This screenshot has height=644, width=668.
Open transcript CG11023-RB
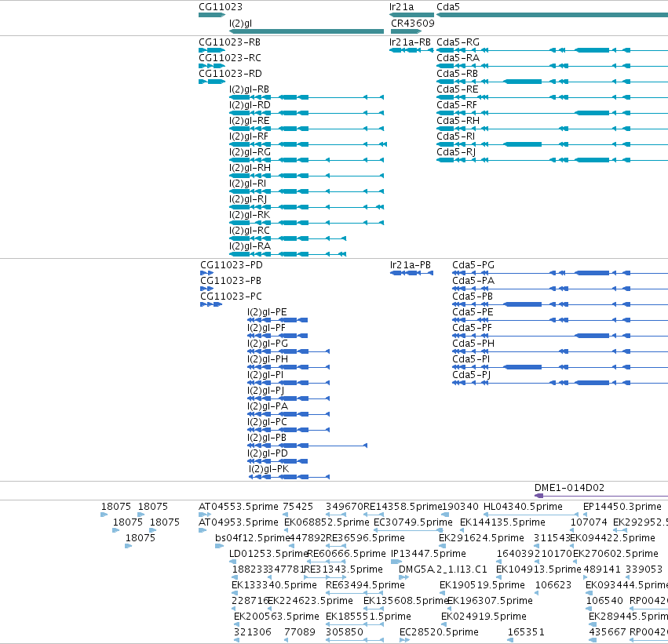click(x=229, y=42)
